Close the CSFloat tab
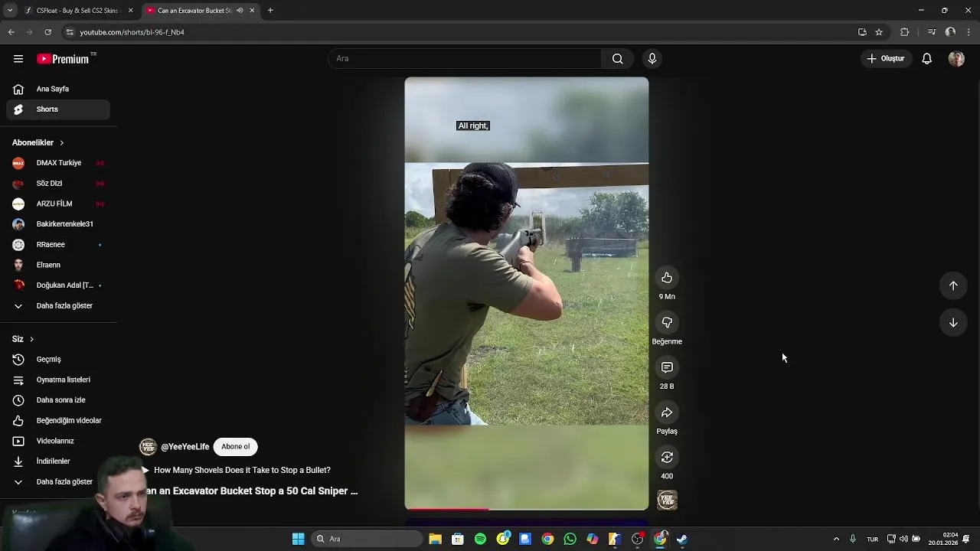 (130, 11)
